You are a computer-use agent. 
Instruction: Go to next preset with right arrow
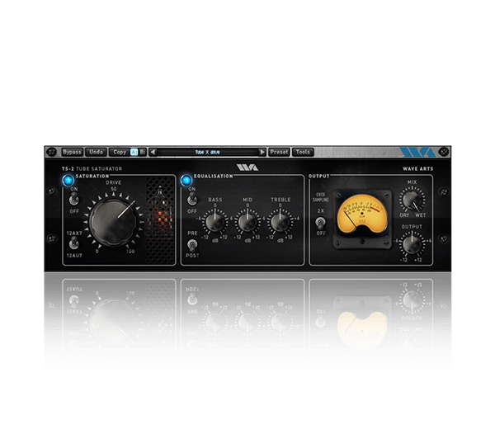[x=262, y=152]
